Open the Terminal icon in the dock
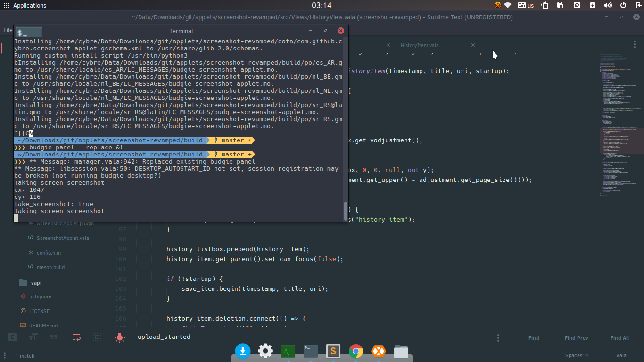The height and width of the screenshot is (362, 644). (311, 350)
